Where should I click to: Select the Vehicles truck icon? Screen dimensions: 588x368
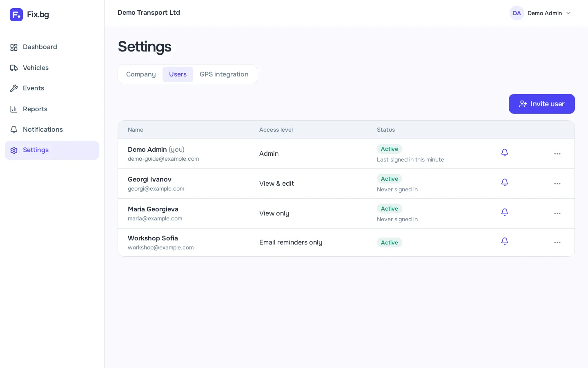click(14, 68)
